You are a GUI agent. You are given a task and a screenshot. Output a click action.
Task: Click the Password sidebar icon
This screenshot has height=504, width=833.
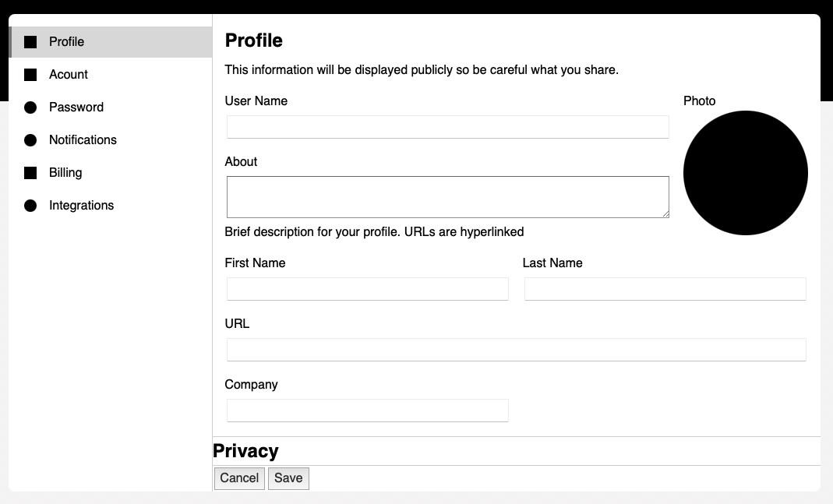click(30, 107)
